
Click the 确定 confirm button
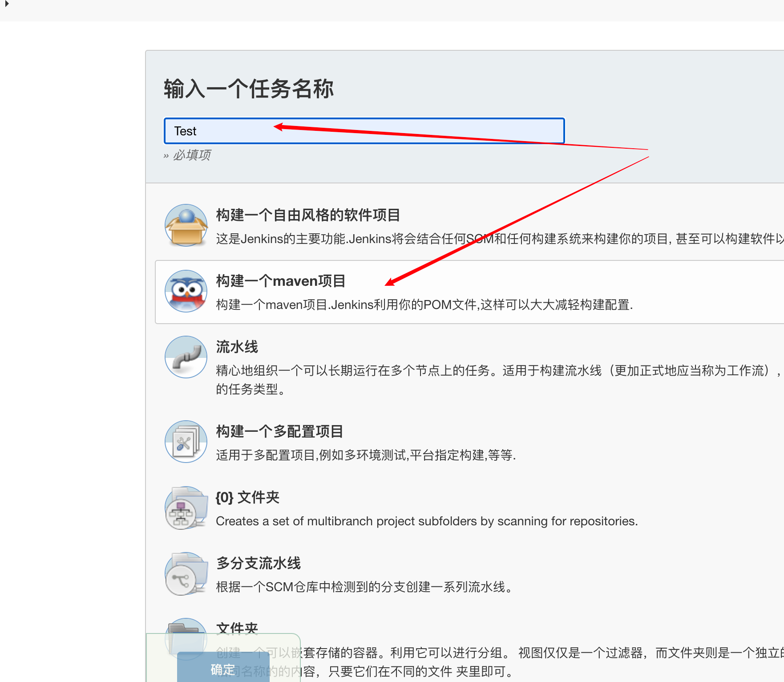pyautogui.click(x=223, y=667)
